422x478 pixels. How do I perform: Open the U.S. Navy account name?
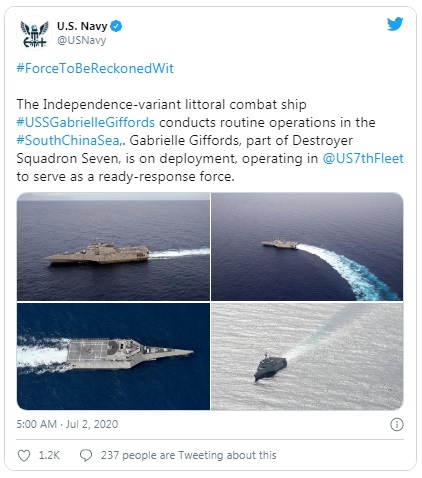pyautogui.click(x=82, y=26)
